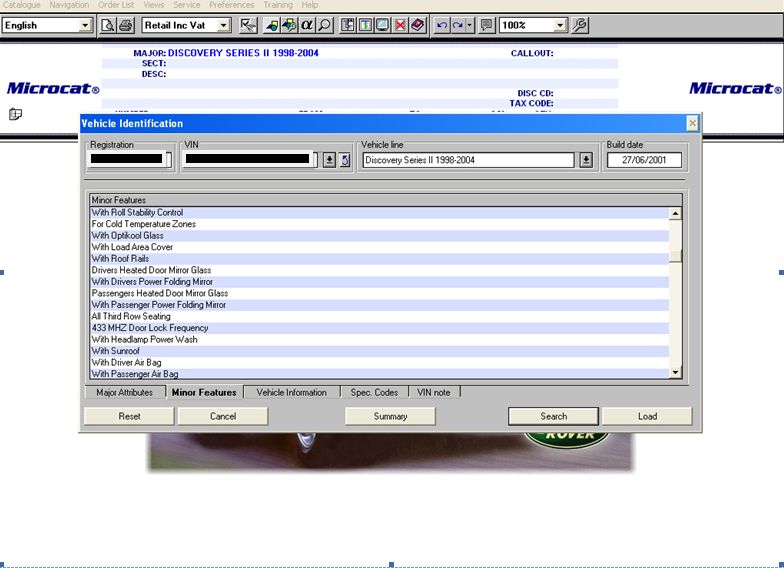Image resolution: width=784 pixels, height=569 pixels.
Task: Open the Spec. Codes tab
Action: click(x=374, y=392)
